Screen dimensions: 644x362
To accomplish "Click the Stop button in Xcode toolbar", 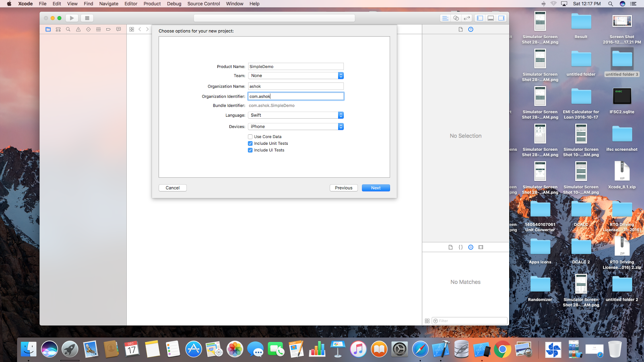I will [87, 18].
